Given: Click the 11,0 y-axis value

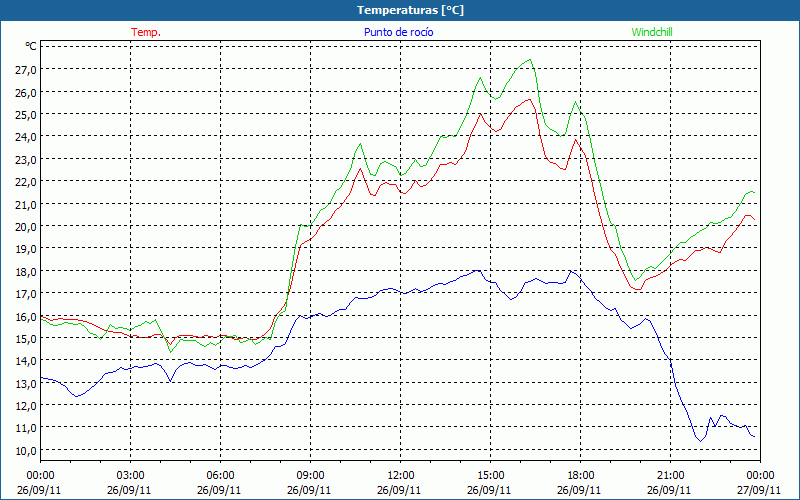Looking at the screenshot, I should (26, 428).
